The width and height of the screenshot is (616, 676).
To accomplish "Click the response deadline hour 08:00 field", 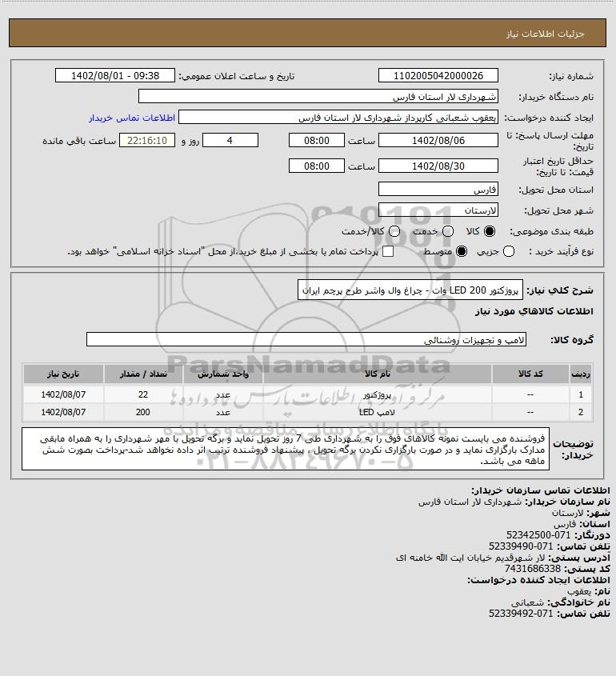I will (x=317, y=140).
